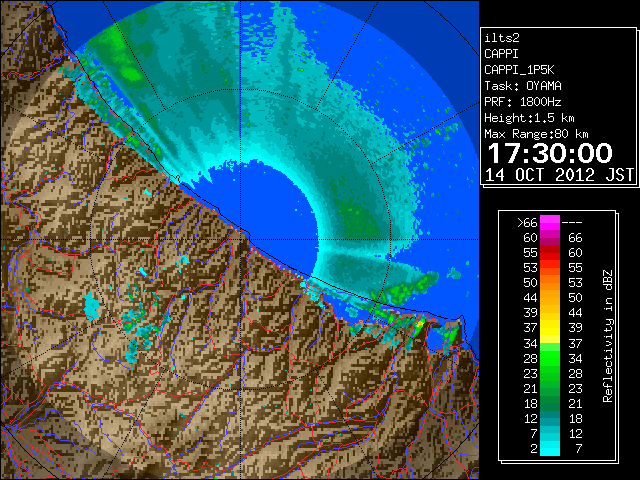Click the 'Max Range:80 km' line

tap(536, 134)
